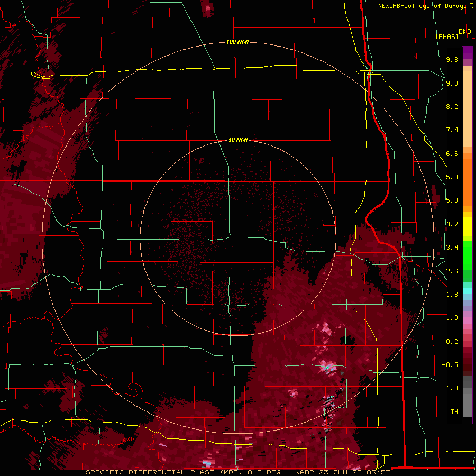
Task: Pick the cyan band of the color scale
Action: 467,291
